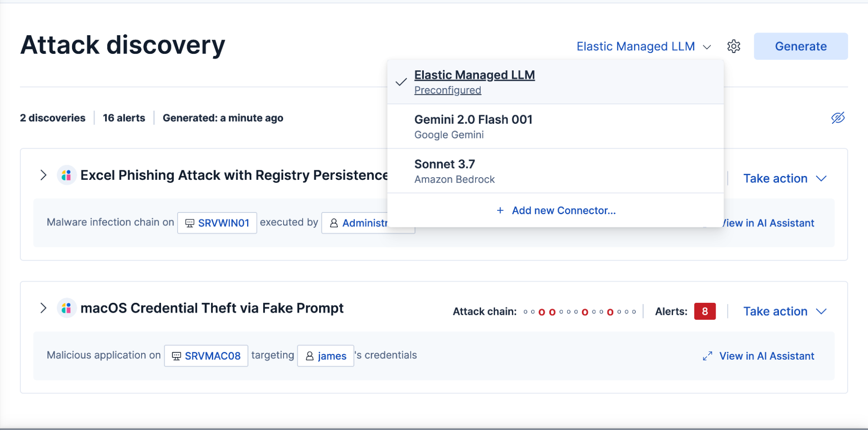Click Add new Connector...
868x431 pixels.
[x=556, y=210]
